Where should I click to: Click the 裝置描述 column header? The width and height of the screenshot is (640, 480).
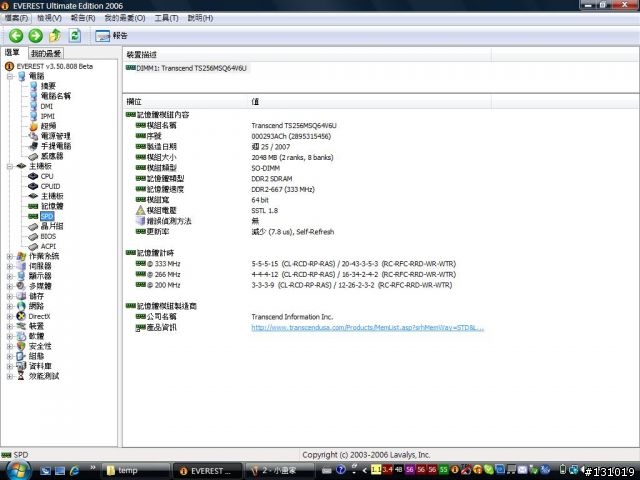click(x=141, y=55)
